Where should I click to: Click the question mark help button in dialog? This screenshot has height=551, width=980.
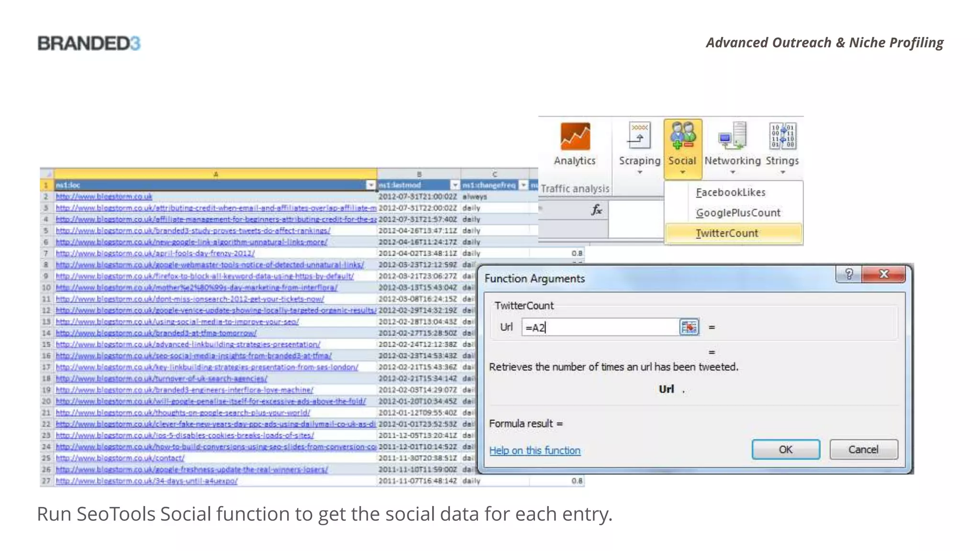click(849, 274)
